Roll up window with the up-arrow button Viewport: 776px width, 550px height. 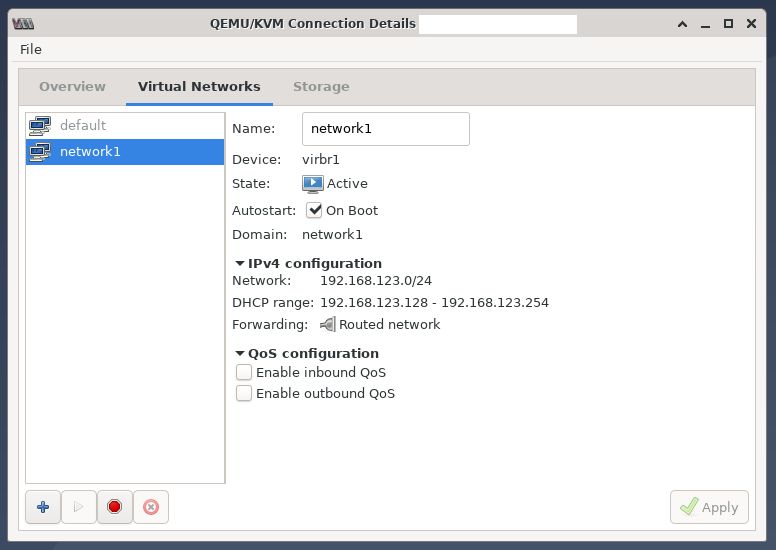[x=682, y=24]
